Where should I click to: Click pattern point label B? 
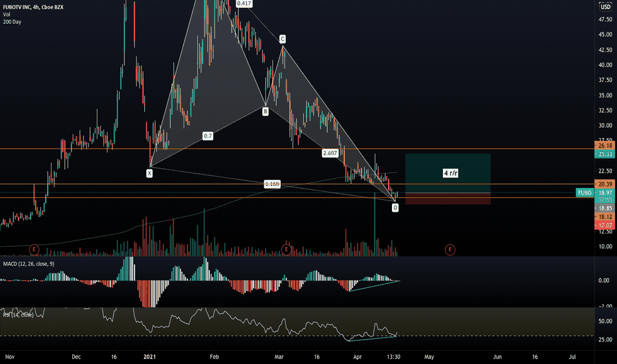(265, 112)
